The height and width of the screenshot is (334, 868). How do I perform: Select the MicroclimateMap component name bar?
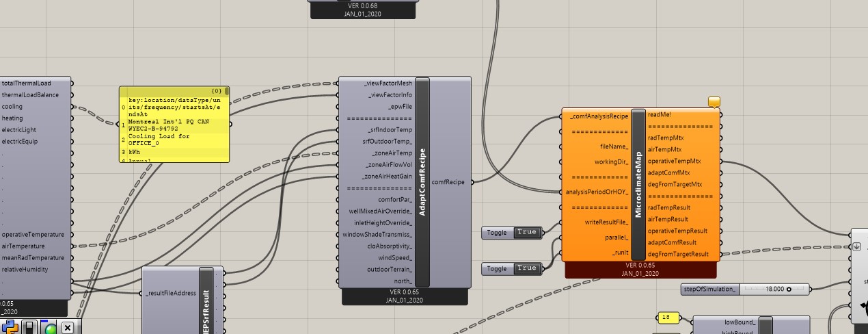tap(638, 184)
